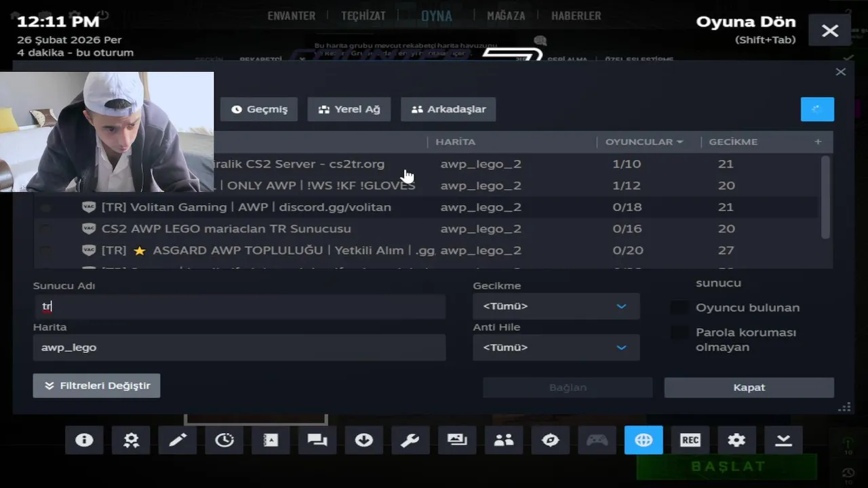This screenshot has width=868, height=488.
Task: Click the 0/18 player count cell
Action: click(627, 207)
